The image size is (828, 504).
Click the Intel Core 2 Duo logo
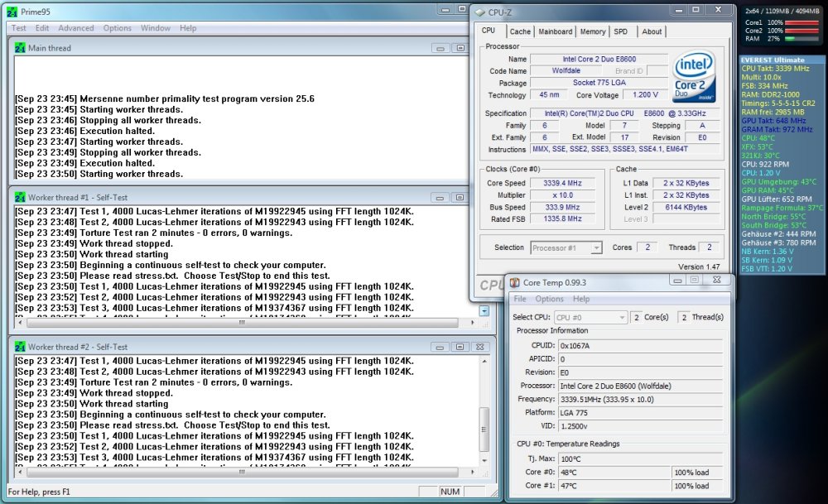click(695, 76)
